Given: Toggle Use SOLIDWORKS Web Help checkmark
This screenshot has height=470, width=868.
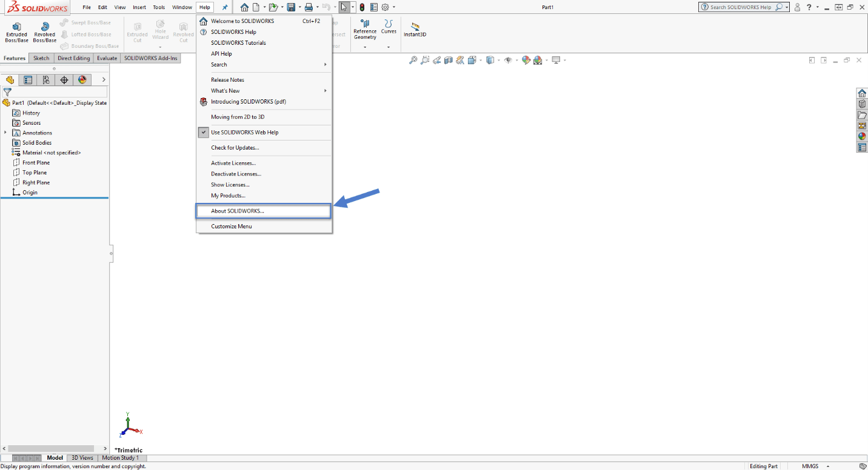Looking at the screenshot, I should tap(204, 132).
